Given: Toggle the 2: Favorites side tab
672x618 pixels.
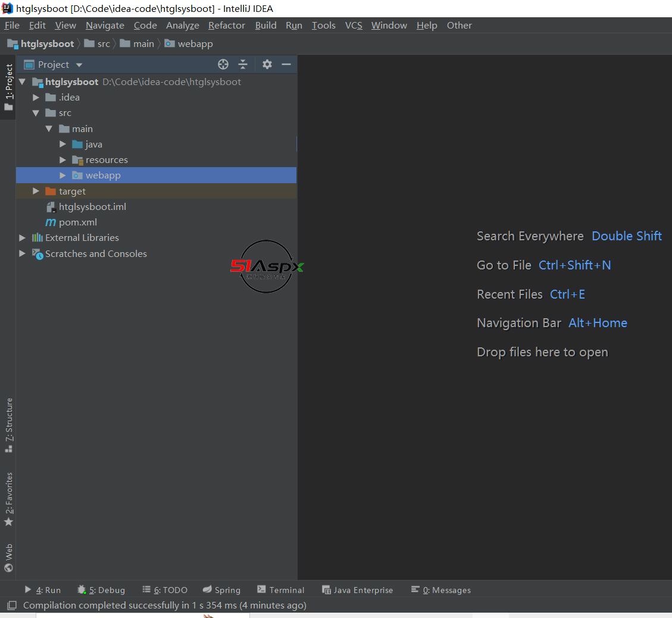Looking at the screenshot, I should click(x=8, y=499).
